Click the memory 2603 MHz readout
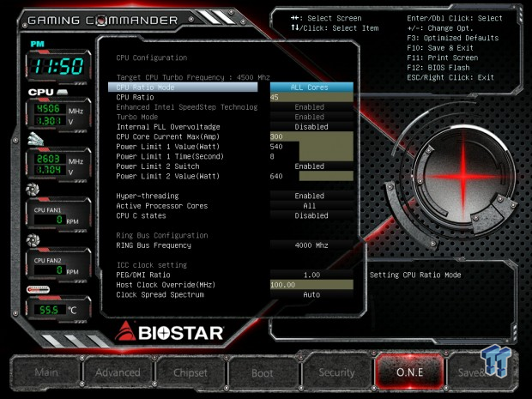The image size is (532, 399). (x=58, y=165)
